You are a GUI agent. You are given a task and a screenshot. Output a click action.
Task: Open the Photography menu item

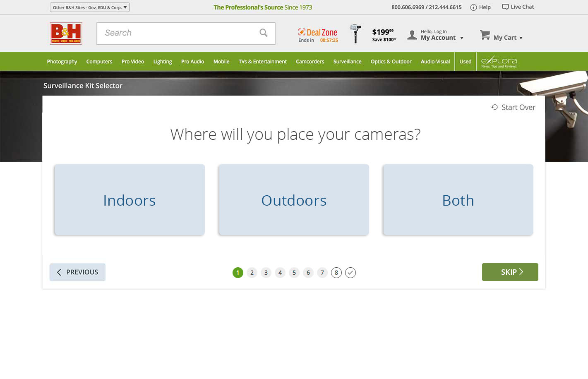coord(62,62)
